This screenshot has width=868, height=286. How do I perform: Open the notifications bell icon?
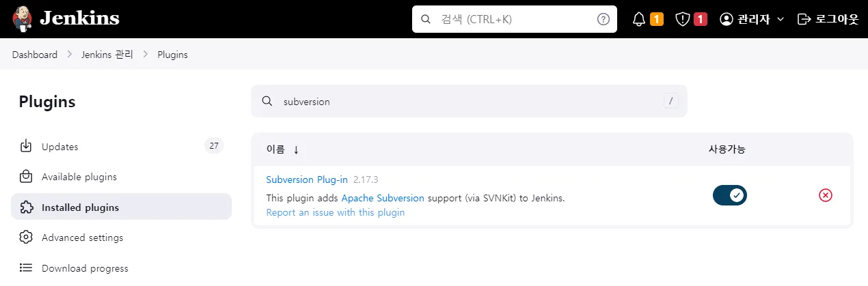click(x=639, y=19)
